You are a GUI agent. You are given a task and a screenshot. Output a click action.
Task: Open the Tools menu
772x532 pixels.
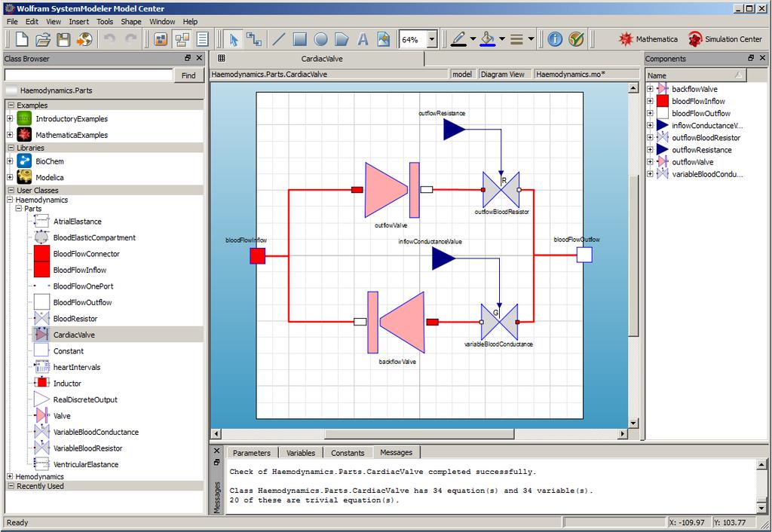(x=105, y=22)
